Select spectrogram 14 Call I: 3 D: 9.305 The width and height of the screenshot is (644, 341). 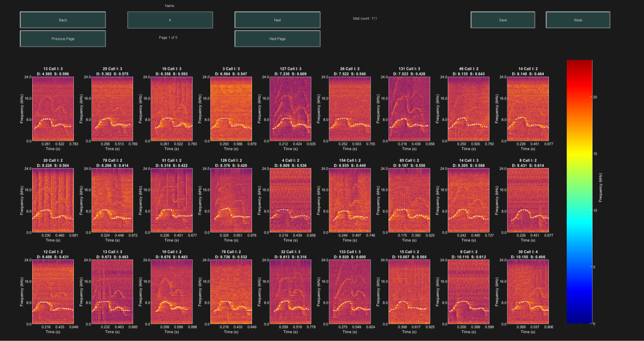[468, 200]
